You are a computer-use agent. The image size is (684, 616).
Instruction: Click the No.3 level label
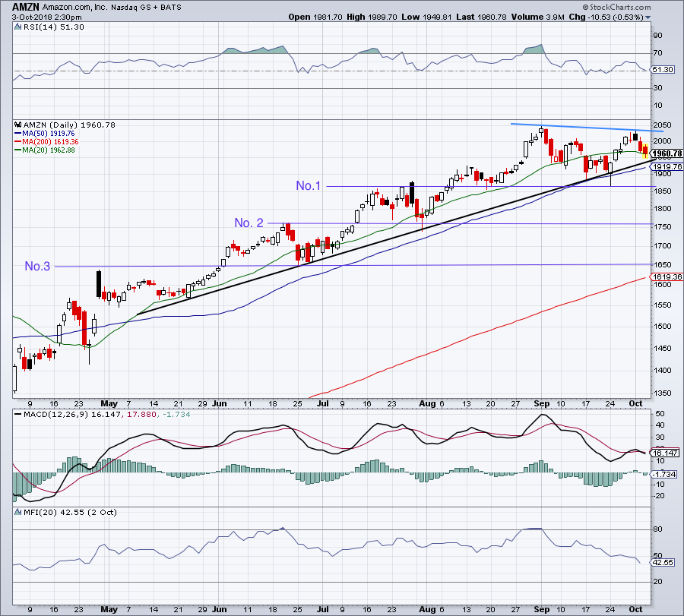tap(37, 266)
